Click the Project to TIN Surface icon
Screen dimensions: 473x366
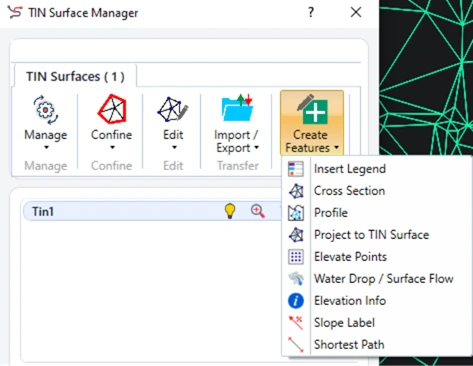(296, 235)
